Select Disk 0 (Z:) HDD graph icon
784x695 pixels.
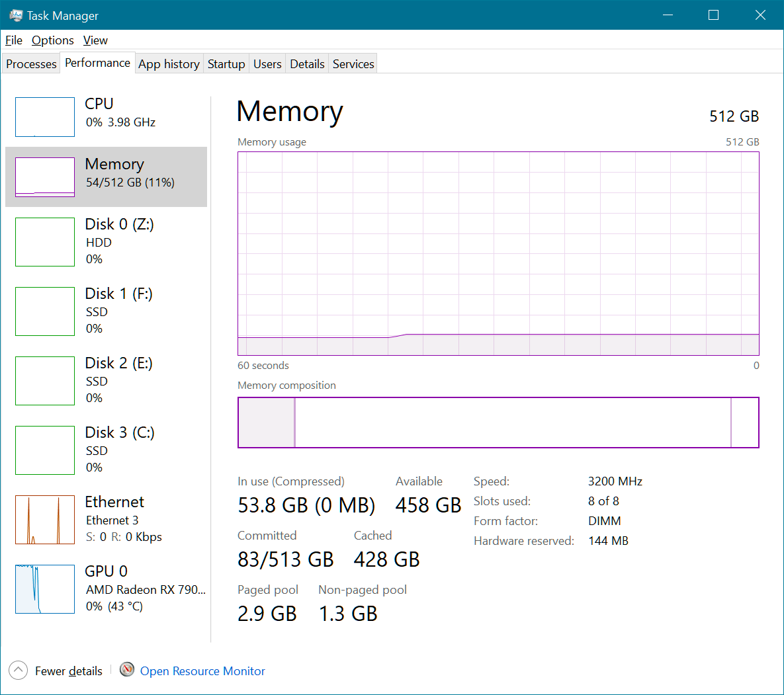pyautogui.click(x=44, y=241)
